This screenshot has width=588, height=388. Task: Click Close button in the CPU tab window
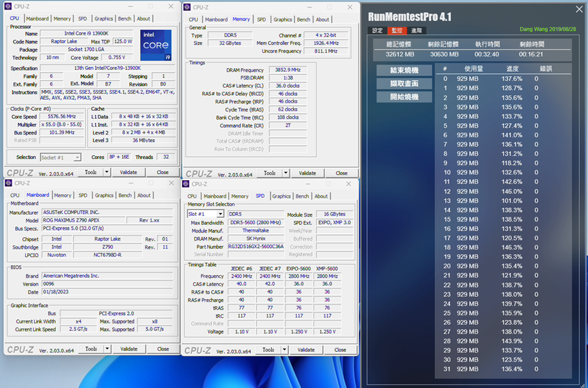tap(162, 172)
